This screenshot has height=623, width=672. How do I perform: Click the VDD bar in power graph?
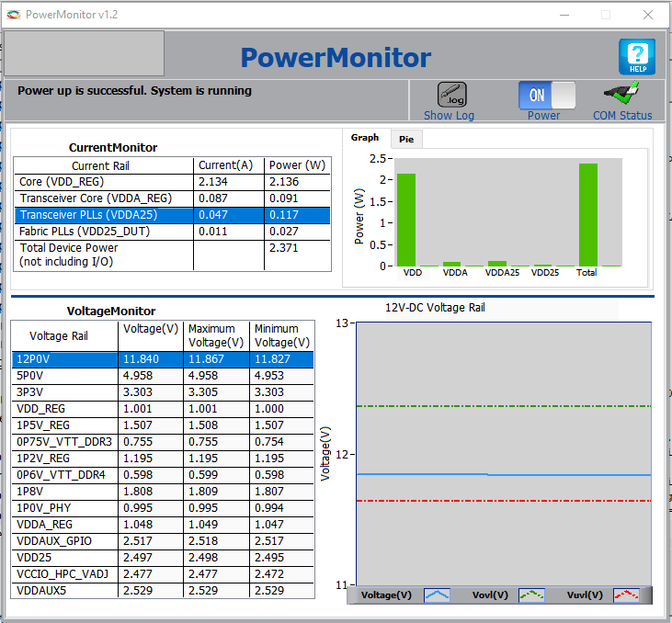tap(405, 220)
